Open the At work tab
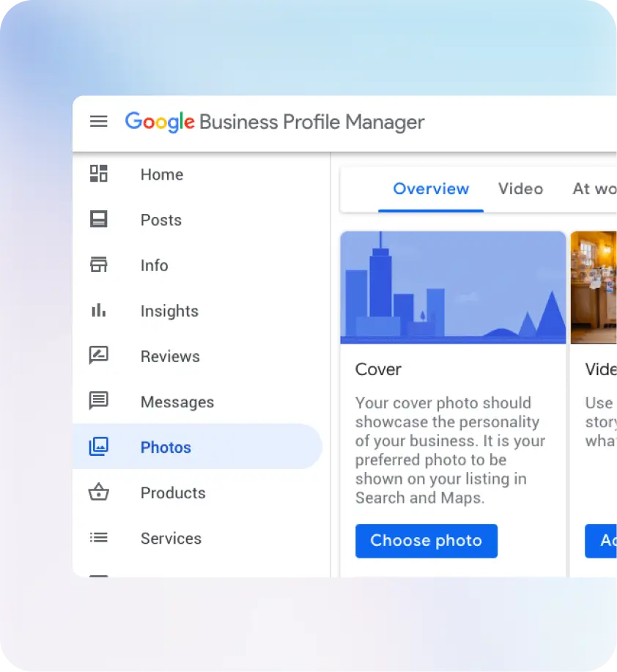Image resolution: width=617 pixels, height=672 pixels. pyautogui.click(x=594, y=189)
